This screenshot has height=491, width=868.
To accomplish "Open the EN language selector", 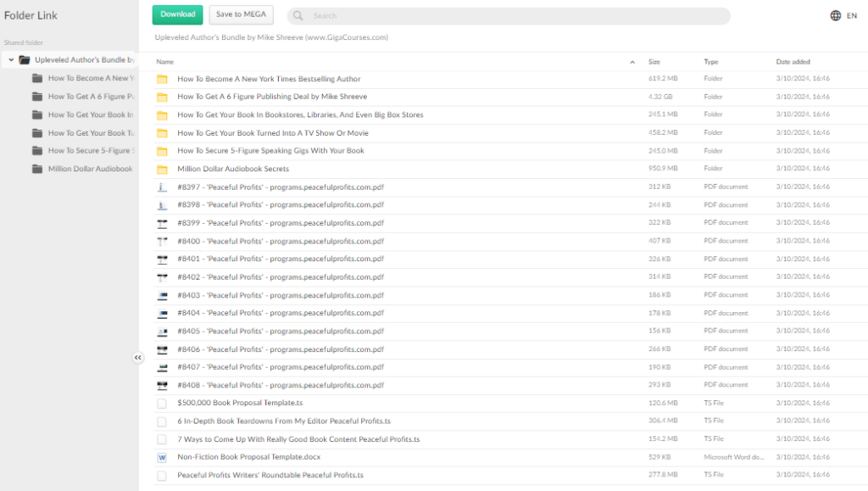I will (x=852, y=15).
